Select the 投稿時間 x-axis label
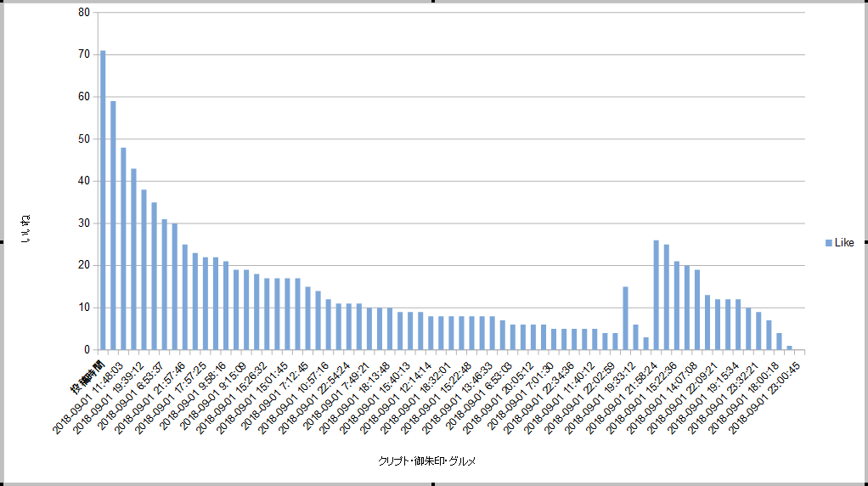The height and width of the screenshot is (486, 868). [85, 376]
